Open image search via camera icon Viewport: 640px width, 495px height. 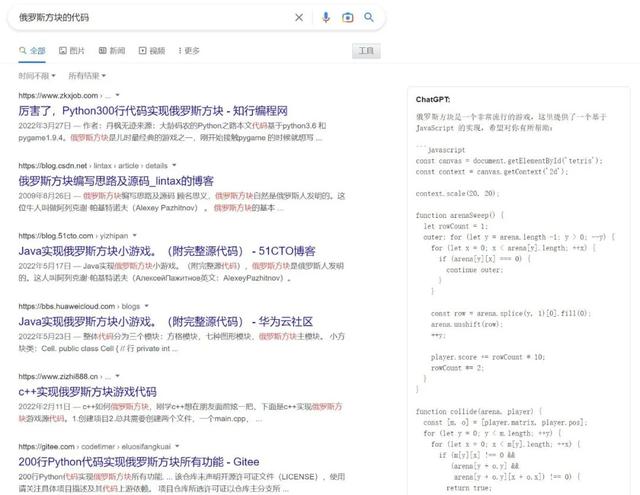347,18
